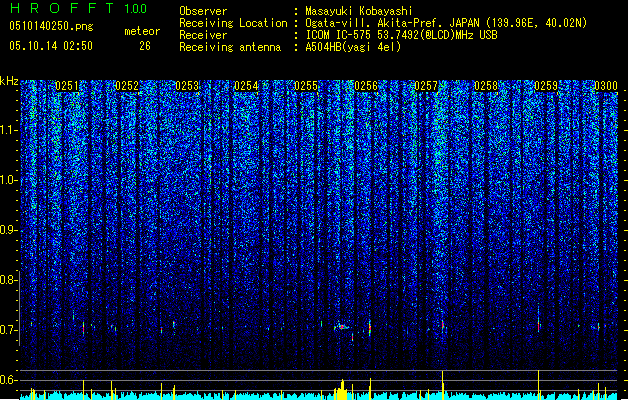Click the 0300 time marker
This screenshot has width=629, height=400.
pyautogui.click(x=606, y=86)
